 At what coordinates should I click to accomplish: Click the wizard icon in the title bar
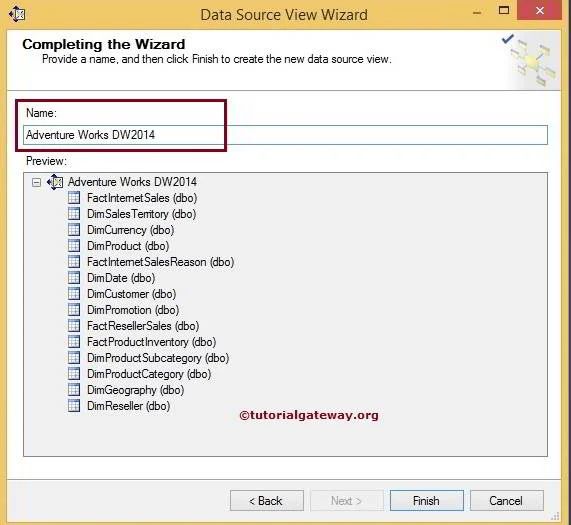click(17, 15)
